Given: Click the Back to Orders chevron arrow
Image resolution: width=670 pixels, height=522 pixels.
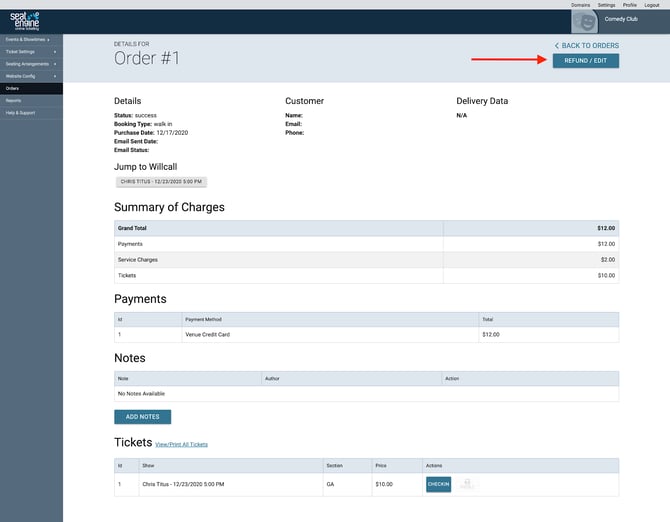Looking at the screenshot, I should click(x=556, y=46).
